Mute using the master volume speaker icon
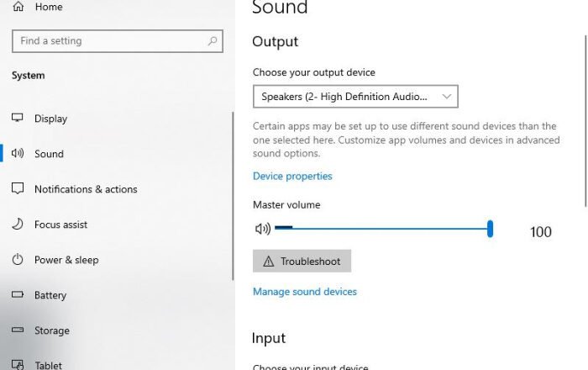 pos(262,228)
